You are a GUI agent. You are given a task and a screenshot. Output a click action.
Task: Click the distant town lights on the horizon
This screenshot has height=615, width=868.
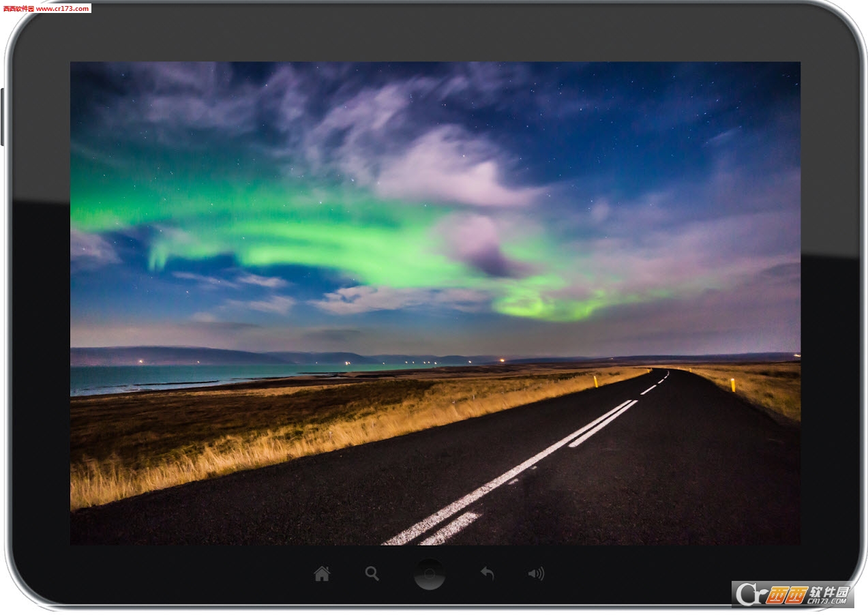424,362
